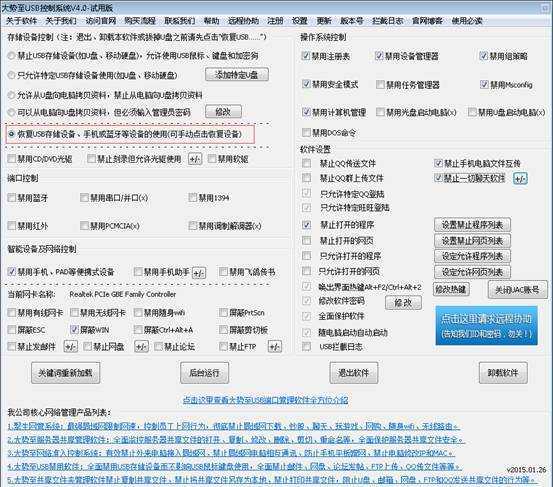The height and width of the screenshot is (487, 553).
Task: Click +/- button next to 禁止刻录 option
Action: pyautogui.click(x=195, y=159)
